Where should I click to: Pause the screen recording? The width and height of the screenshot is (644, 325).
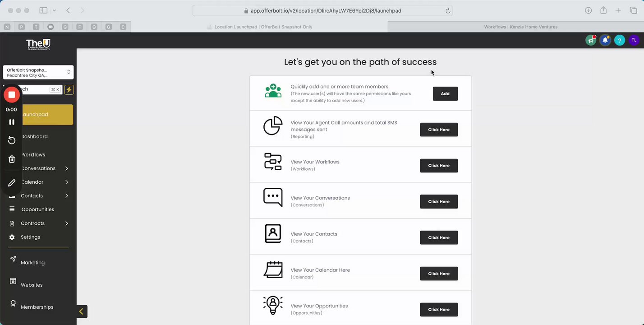(x=12, y=122)
